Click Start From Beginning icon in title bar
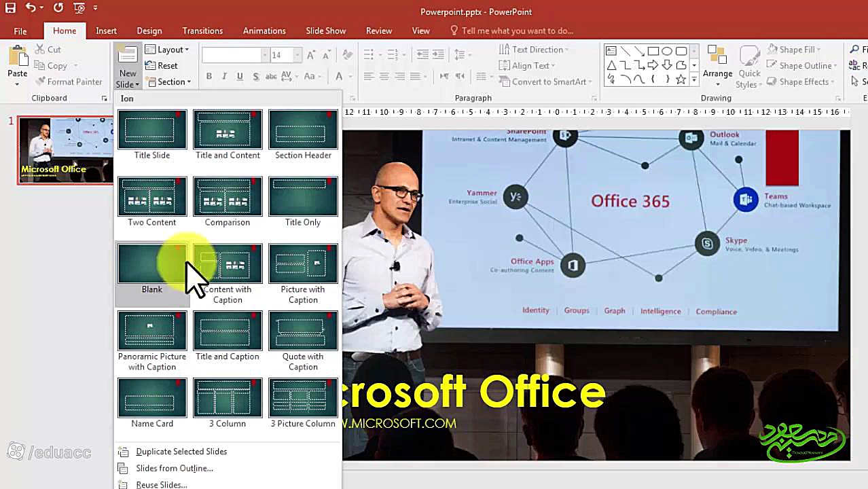 79,8
